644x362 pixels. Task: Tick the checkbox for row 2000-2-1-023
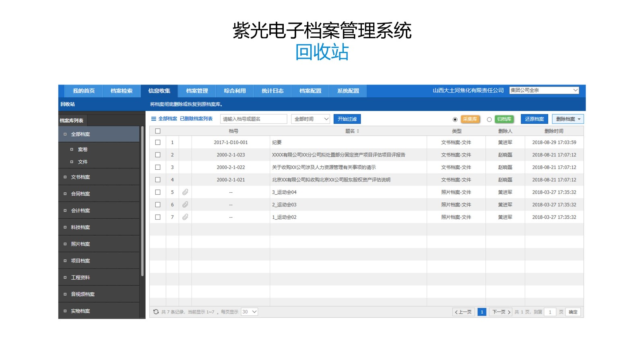[x=158, y=155]
